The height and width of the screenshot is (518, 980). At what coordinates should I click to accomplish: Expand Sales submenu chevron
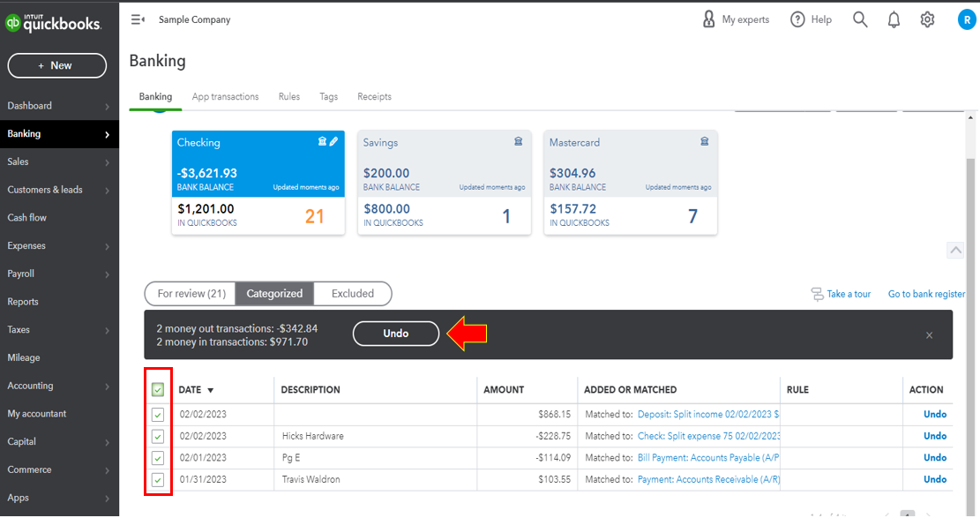point(108,162)
